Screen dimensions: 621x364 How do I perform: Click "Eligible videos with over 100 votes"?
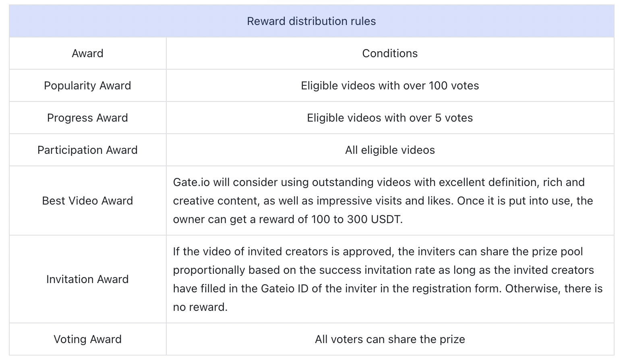click(390, 86)
